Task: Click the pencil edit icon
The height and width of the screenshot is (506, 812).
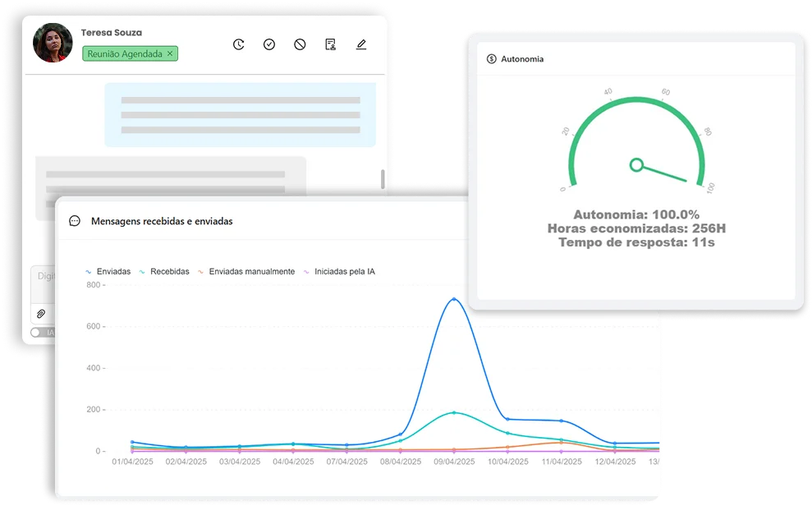Action: [361, 44]
